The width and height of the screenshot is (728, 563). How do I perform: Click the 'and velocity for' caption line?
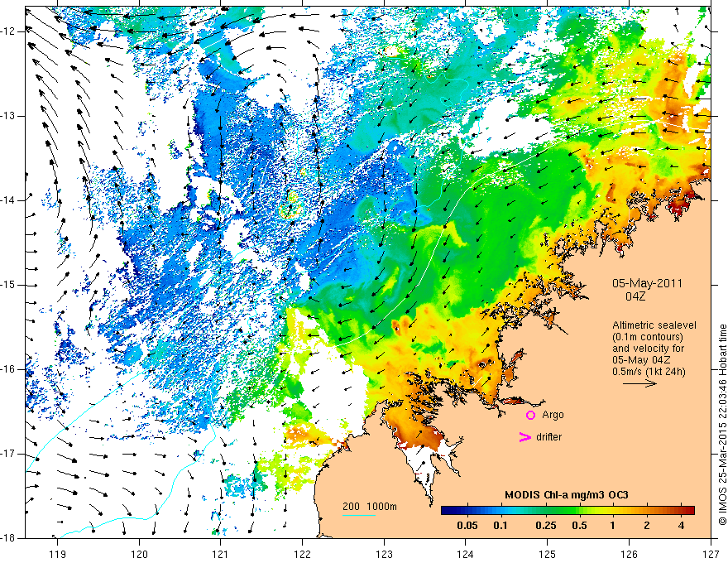[648, 349]
